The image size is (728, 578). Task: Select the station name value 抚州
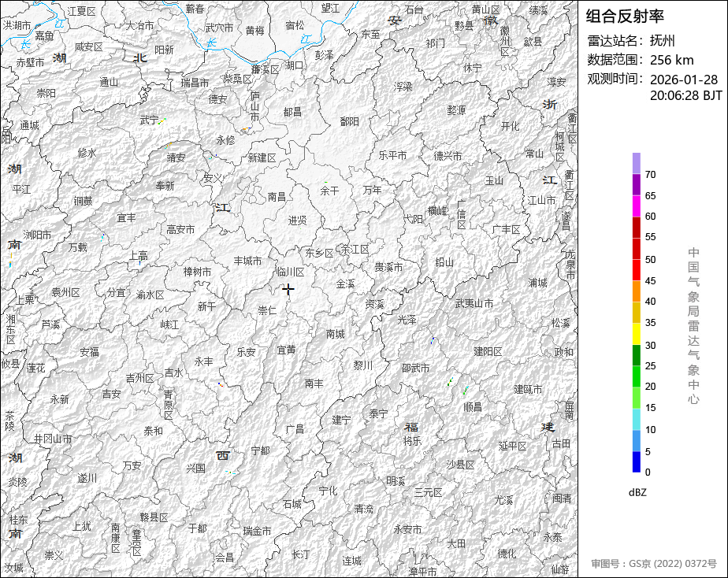coord(662,41)
